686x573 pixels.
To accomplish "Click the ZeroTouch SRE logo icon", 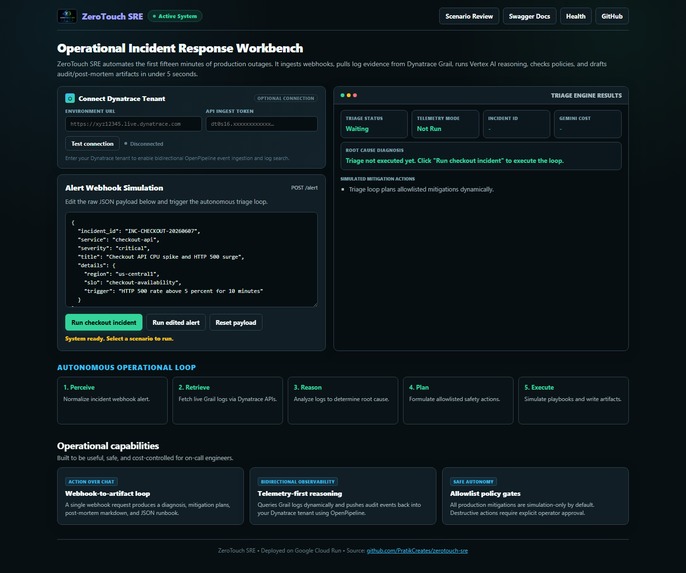I will click(x=67, y=16).
